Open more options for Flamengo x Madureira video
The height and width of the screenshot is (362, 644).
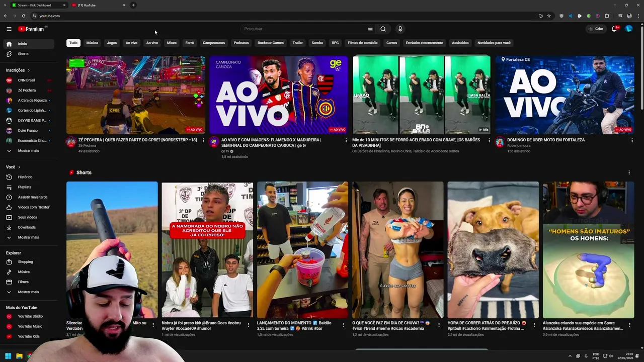[x=346, y=140]
